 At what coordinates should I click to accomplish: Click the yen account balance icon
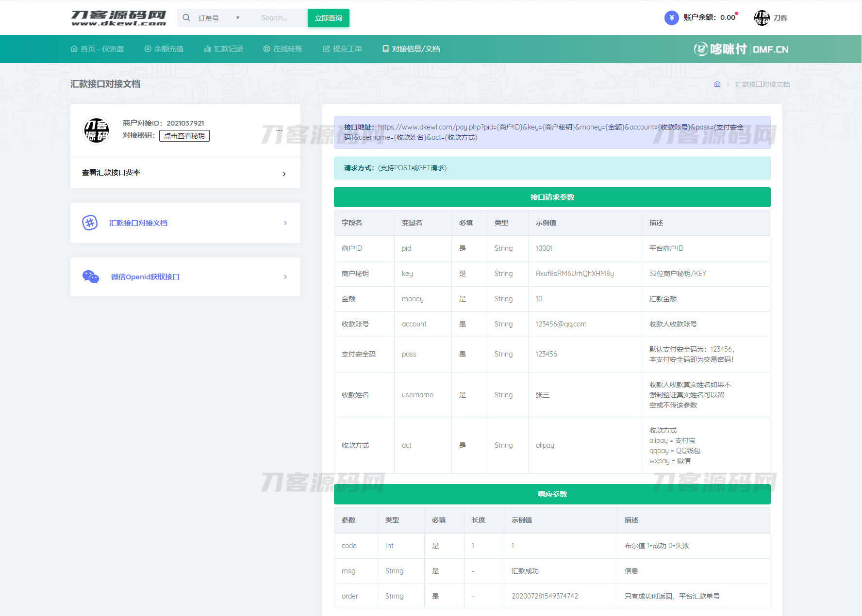click(671, 18)
